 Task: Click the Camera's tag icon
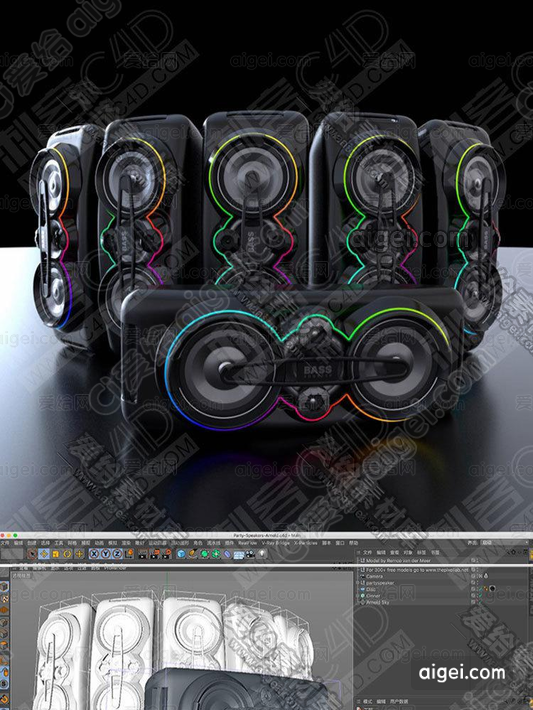[485, 576]
